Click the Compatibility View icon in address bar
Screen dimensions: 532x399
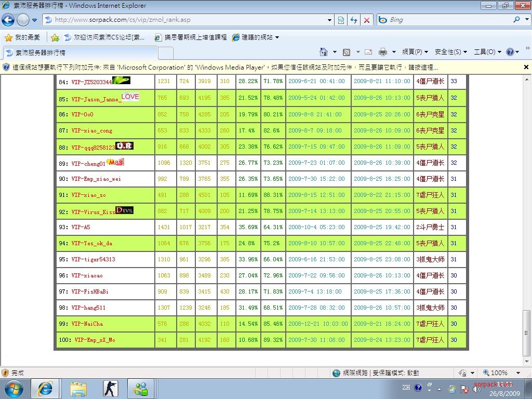341,20
